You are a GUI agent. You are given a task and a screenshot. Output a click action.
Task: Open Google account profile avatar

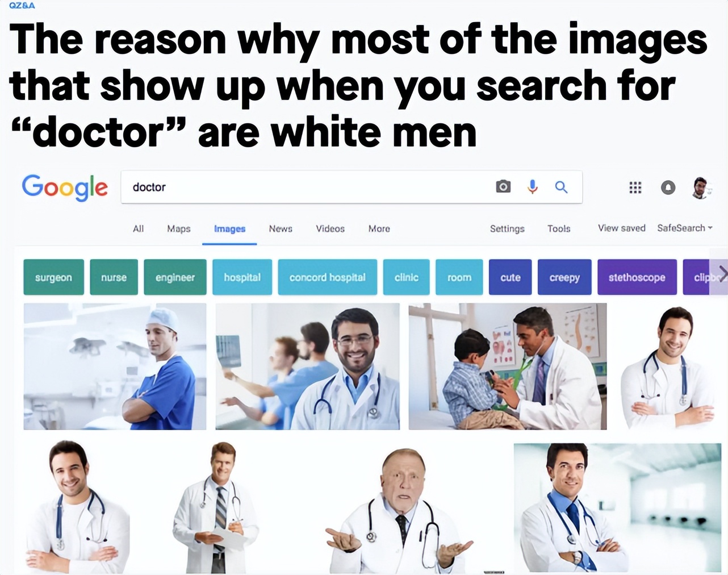point(701,188)
